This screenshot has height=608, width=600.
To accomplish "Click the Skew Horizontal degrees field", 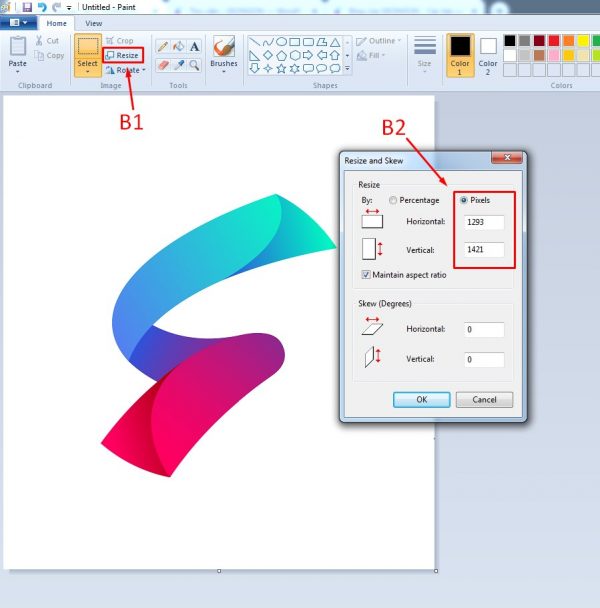I will pyautogui.click(x=484, y=329).
